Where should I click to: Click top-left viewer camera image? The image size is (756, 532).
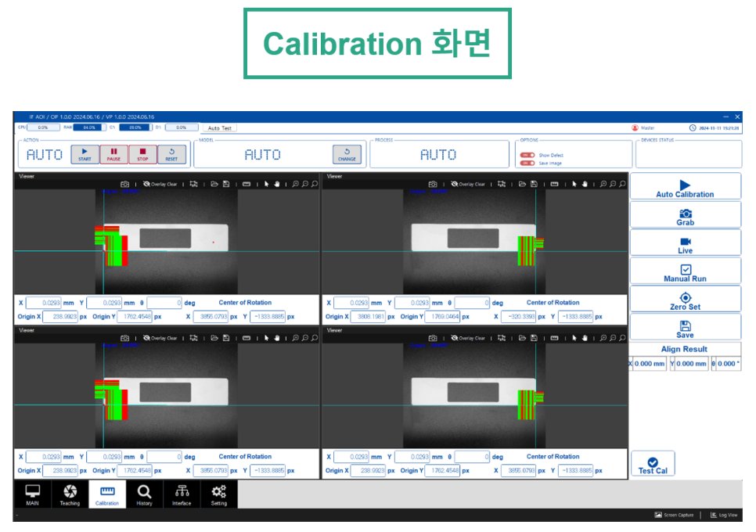[167, 242]
